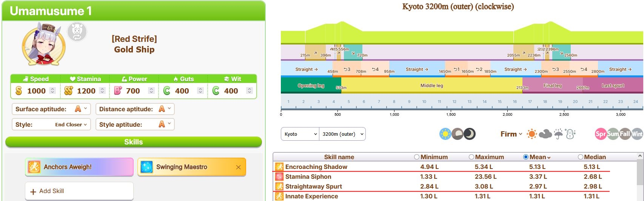Click Innate Experience skill icon
Viewport: 644px width, 201px height.
click(x=279, y=196)
